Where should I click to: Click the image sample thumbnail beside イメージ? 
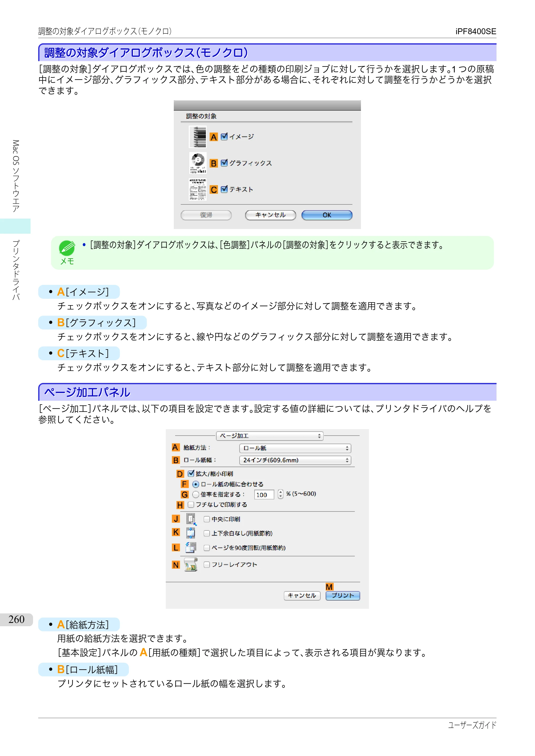[x=198, y=137]
